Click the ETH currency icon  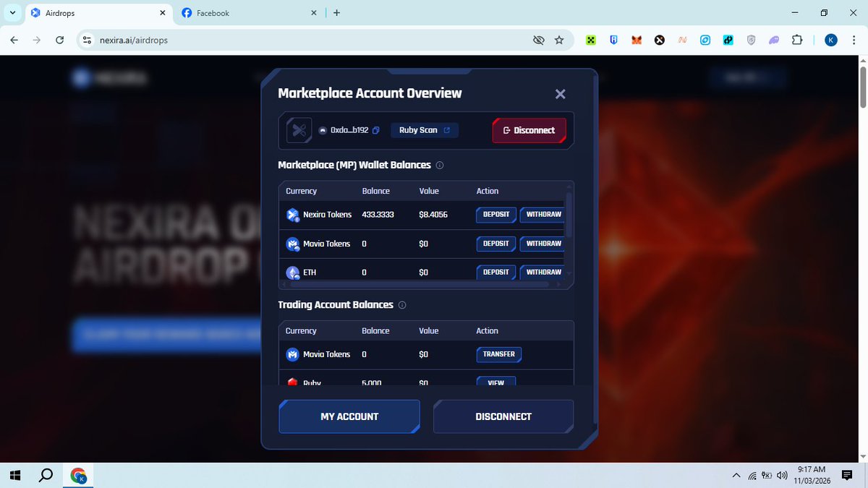pos(293,273)
